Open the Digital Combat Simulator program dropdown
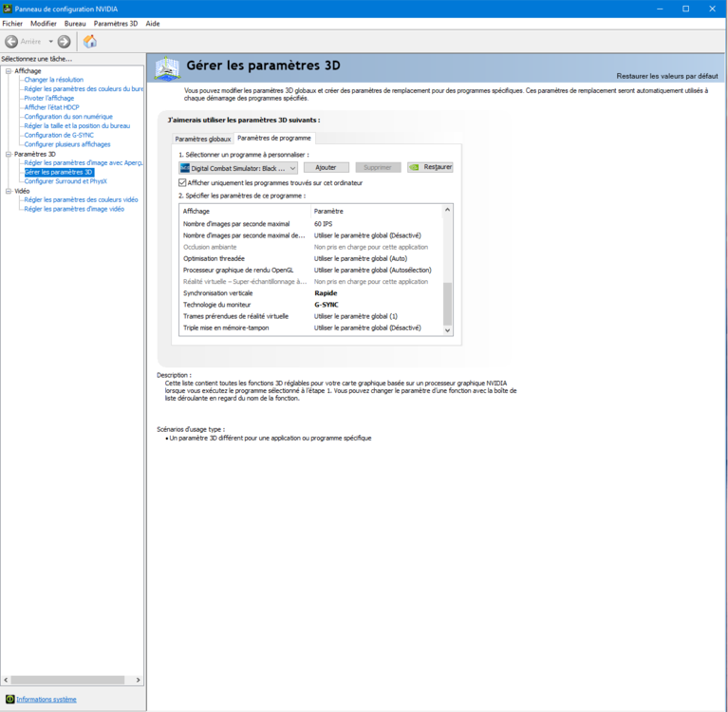Image resolution: width=728 pixels, height=712 pixels. [x=238, y=168]
